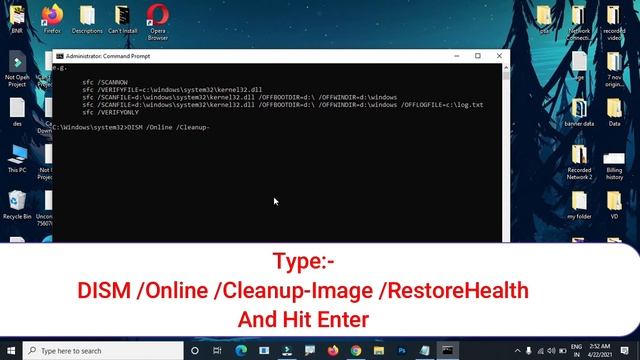Click the 'sfc /VERIFYONLY' example line
This screenshot has width=640, height=360.
(x=111, y=112)
